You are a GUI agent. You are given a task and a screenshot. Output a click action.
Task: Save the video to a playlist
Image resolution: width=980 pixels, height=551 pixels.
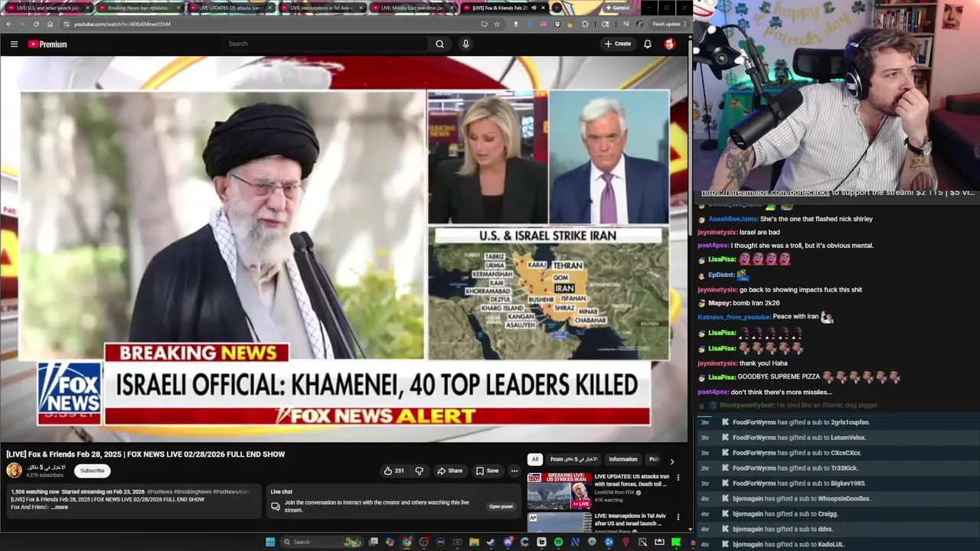click(487, 471)
